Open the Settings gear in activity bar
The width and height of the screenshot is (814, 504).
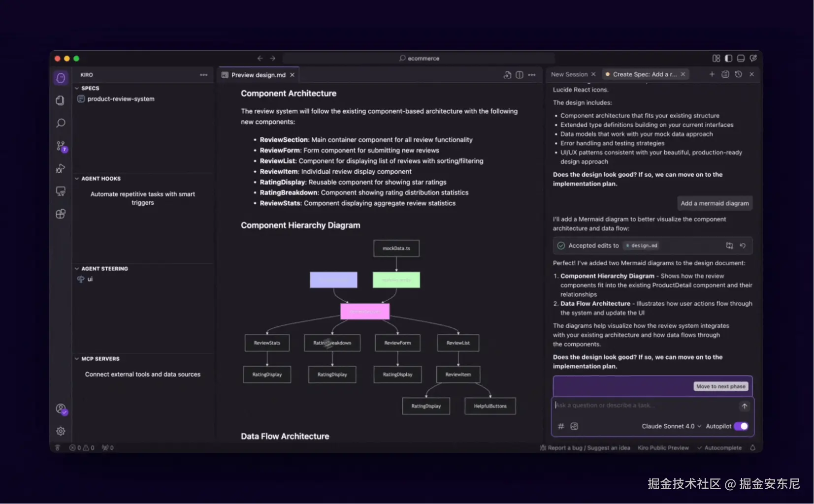tap(61, 431)
